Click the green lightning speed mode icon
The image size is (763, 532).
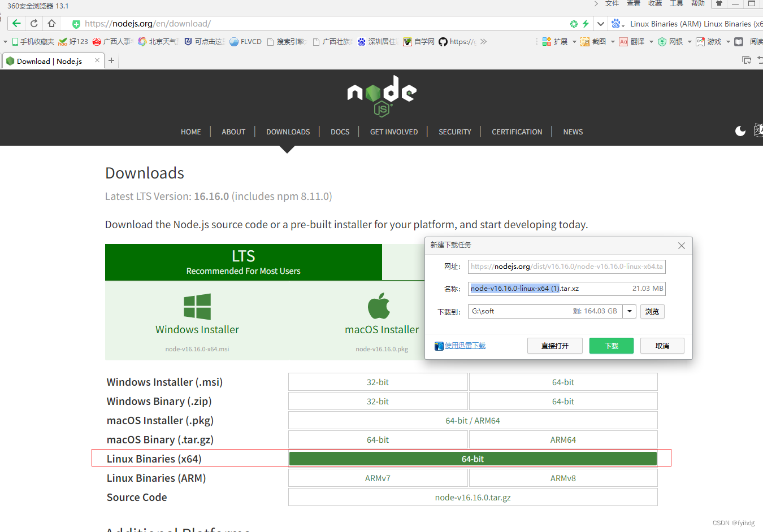point(586,24)
